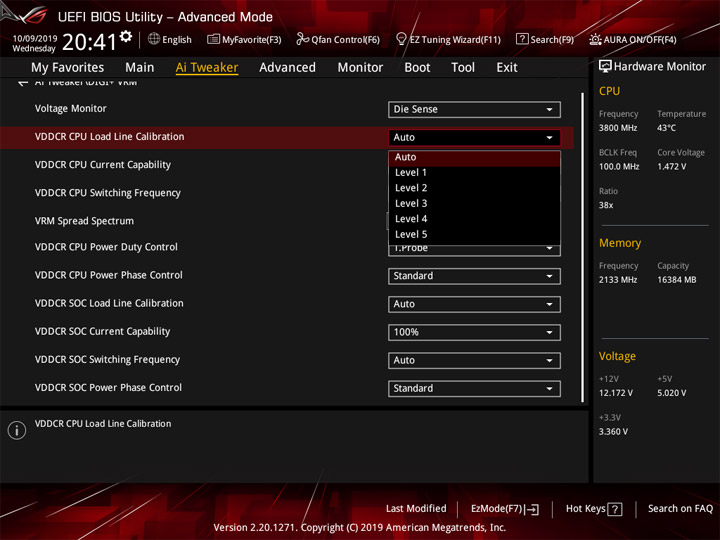720x540 pixels.
Task: Open the Main tab
Action: pos(140,68)
